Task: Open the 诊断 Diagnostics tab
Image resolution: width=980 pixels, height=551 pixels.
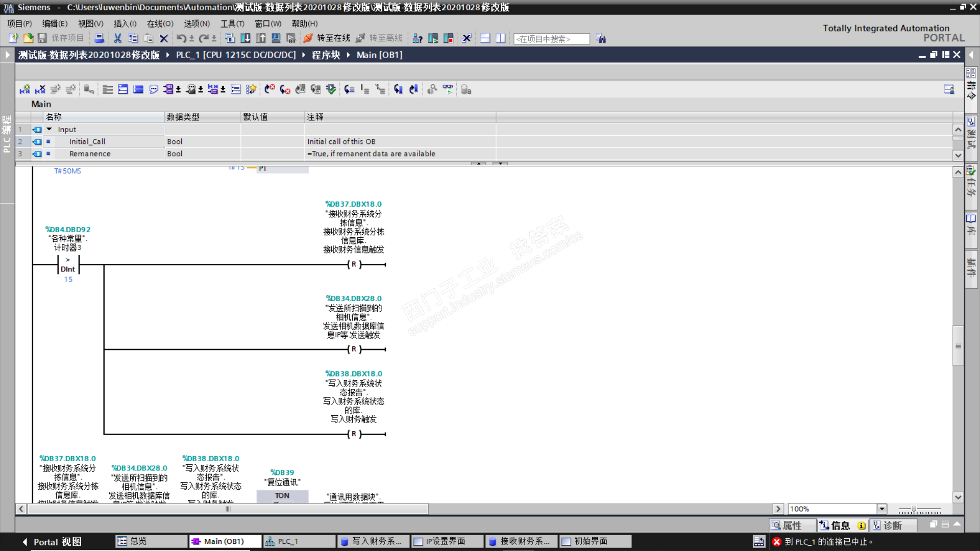Action: point(892,525)
